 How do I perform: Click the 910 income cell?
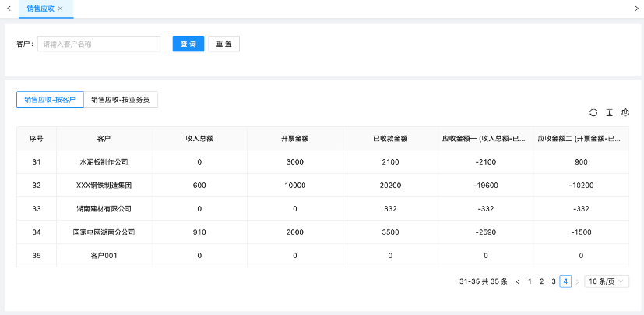(x=199, y=232)
